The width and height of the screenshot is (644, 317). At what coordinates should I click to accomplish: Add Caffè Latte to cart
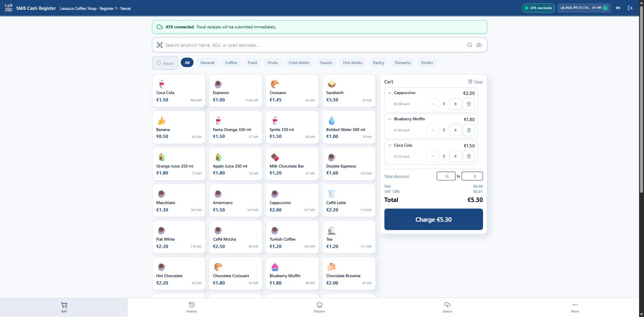(349, 200)
